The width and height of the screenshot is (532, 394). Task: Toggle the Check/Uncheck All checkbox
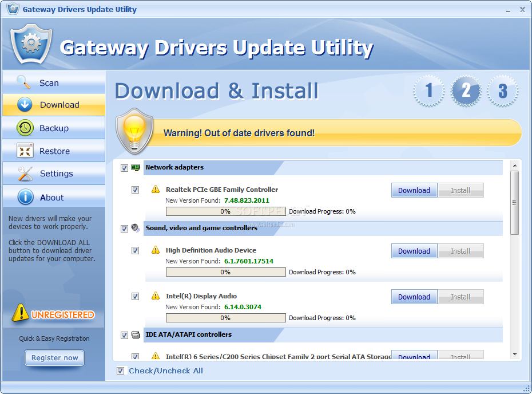tap(120, 371)
